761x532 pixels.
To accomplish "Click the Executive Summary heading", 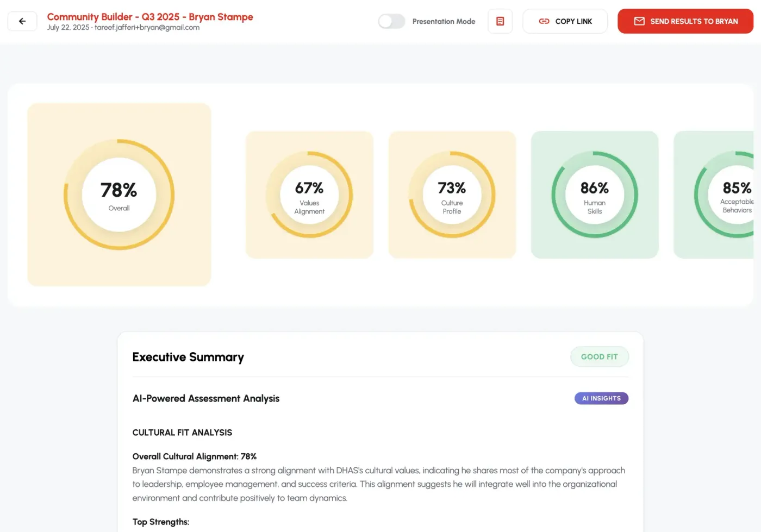I will click(x=188, y=357).
